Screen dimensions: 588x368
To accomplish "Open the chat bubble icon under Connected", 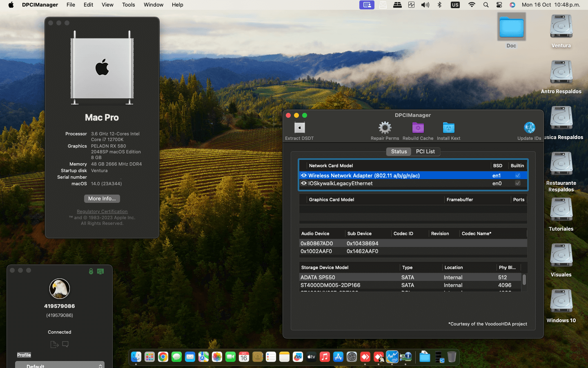I will 65,344.
